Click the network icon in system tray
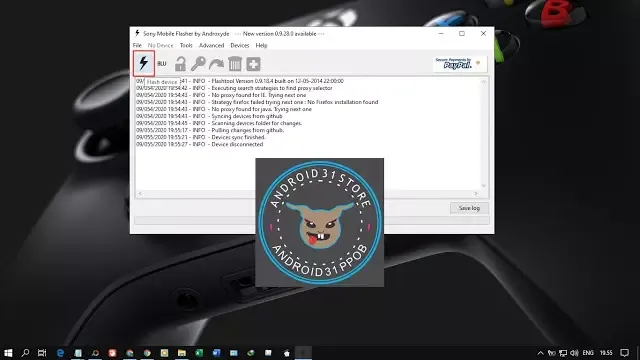 point(563,353)
